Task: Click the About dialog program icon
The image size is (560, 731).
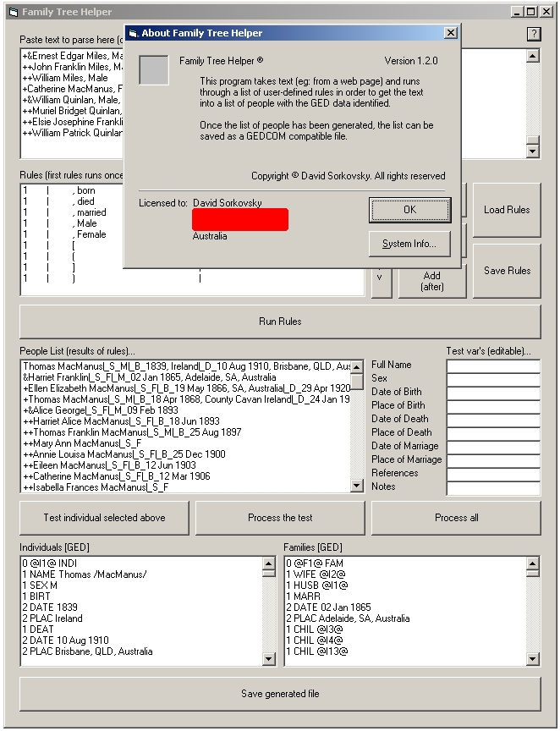Action: (x=154, y=70)
